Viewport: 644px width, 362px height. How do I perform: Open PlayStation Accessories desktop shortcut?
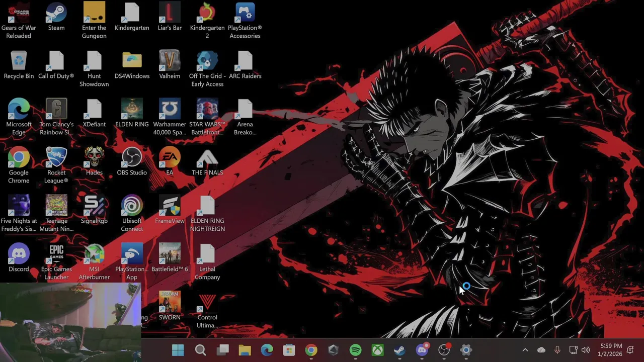pyautogui.click(x=245, y=21)
